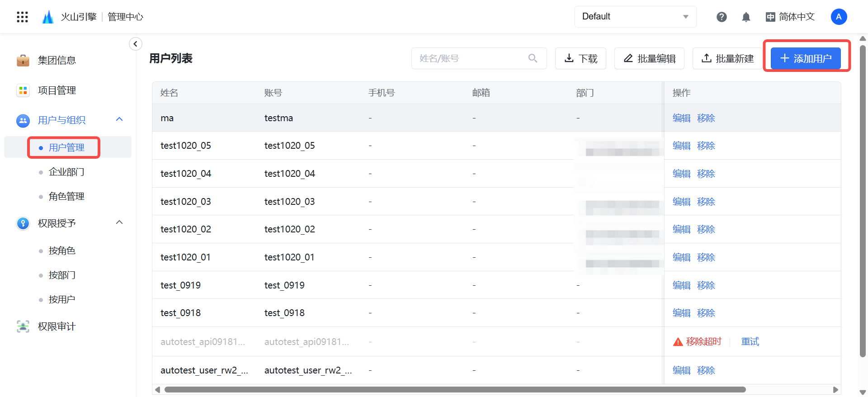868x397 pixels.
Task: Collapse the sidebar with the arrow button
Action: (135, 44)
